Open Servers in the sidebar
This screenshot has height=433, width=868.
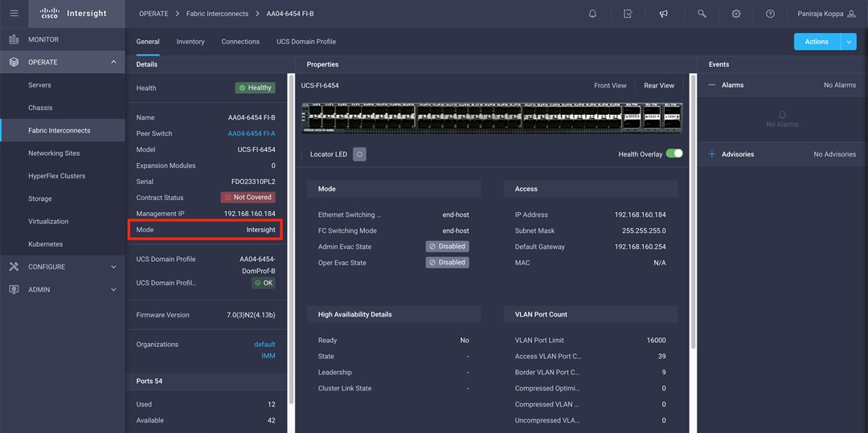(63, 85)
